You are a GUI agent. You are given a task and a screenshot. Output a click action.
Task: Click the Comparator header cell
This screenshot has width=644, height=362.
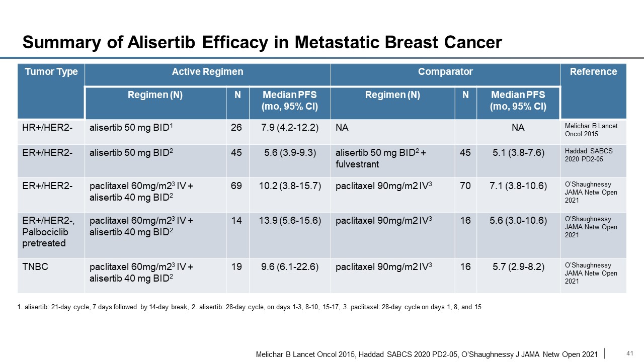coord(445,72)
